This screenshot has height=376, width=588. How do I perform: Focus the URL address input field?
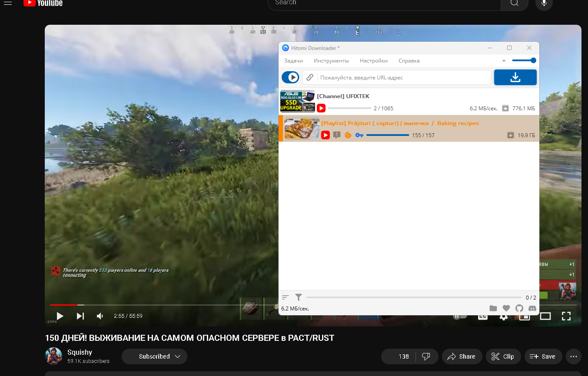click(404, 77)
